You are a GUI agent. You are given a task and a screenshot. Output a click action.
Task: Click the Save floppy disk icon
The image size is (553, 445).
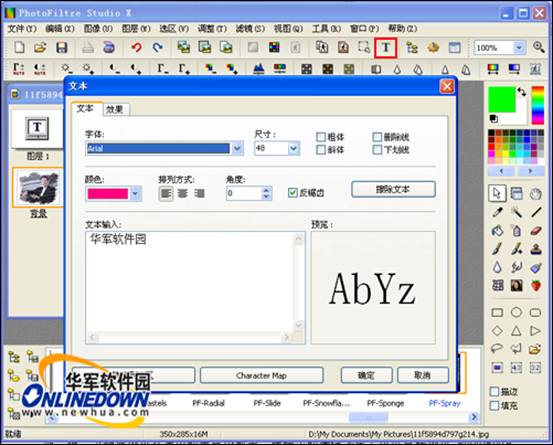tap(62, 47)
